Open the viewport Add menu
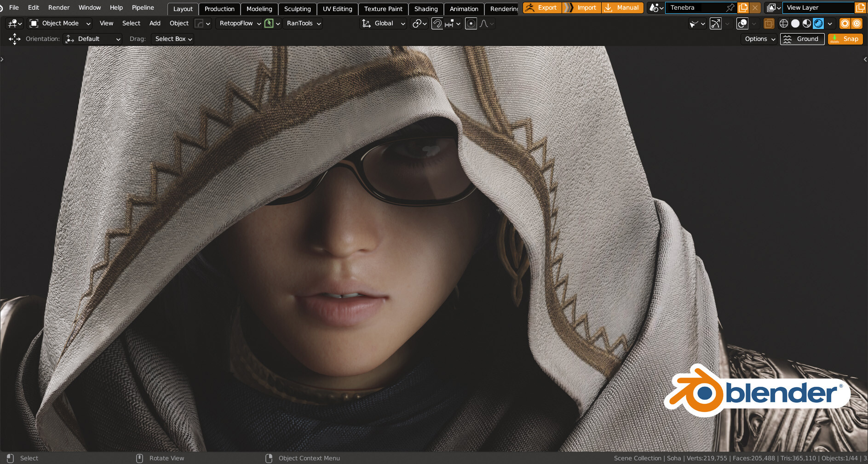Viewport: 868px width, 464px height. 155,23
